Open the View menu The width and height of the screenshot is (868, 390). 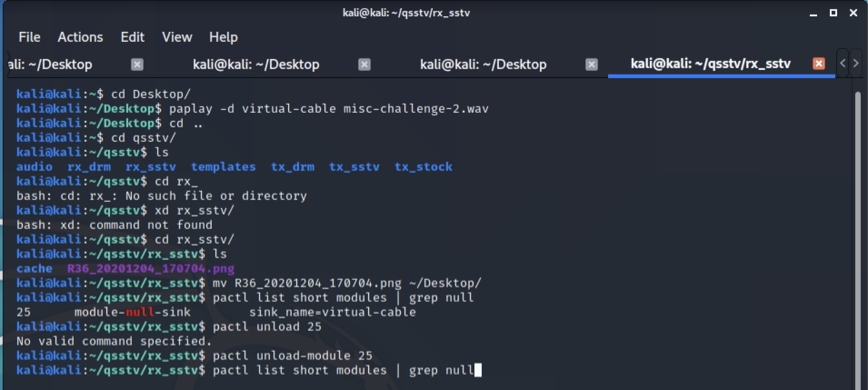coord(177,37)
